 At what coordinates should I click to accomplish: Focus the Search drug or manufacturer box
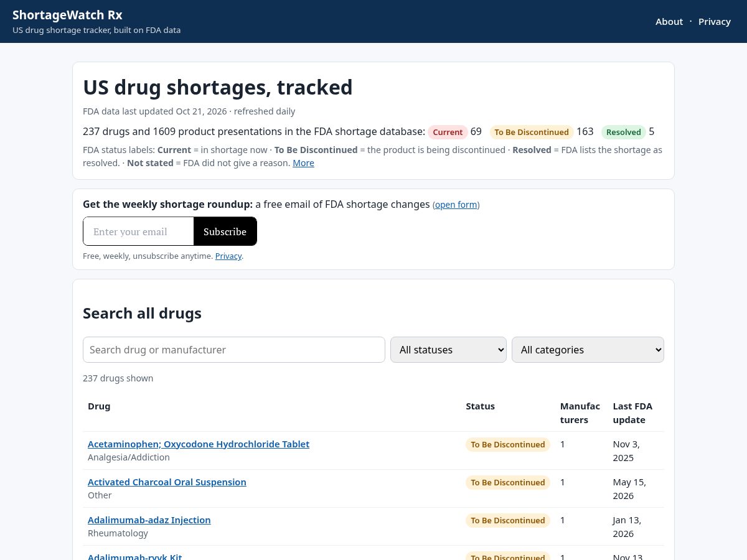(x=234, y=350)
